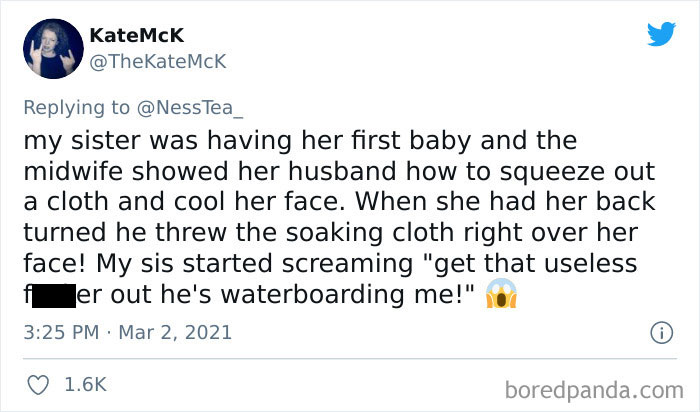Click the boredpanda.com watermark
The image size is (700, 412).
594,390
